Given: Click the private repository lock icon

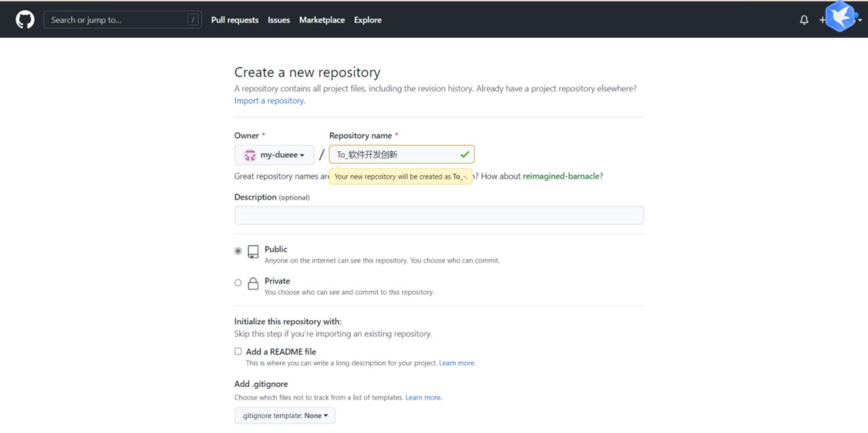Looking at the screenshot, I should pos(253,284).
